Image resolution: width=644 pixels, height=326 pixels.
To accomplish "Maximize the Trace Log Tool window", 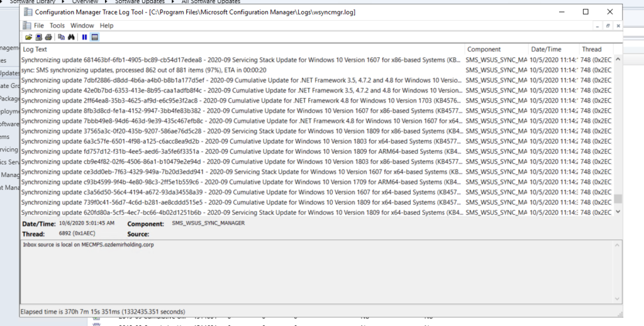I will pos(586,12).
